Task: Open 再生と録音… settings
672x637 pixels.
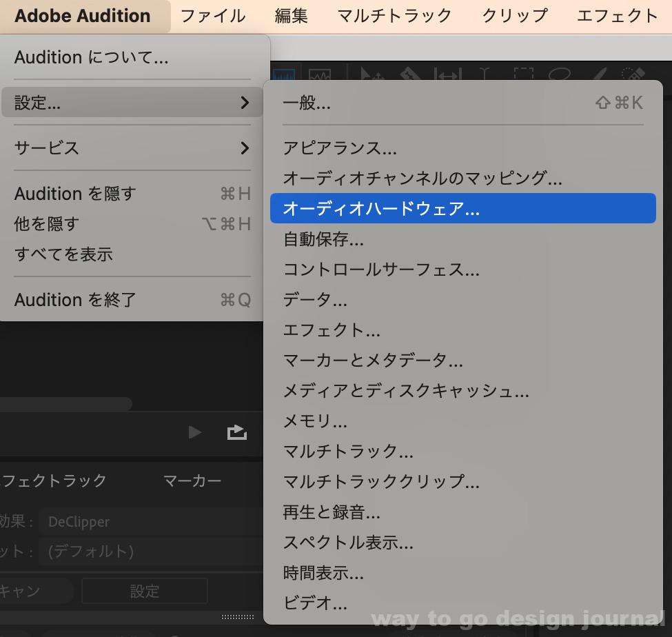Action: (463, 512)
